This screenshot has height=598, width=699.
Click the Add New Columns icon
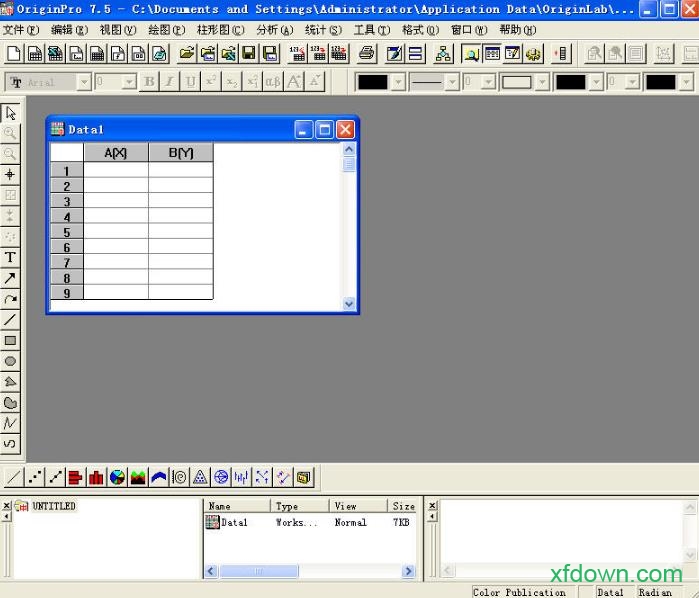pos(561,54)
